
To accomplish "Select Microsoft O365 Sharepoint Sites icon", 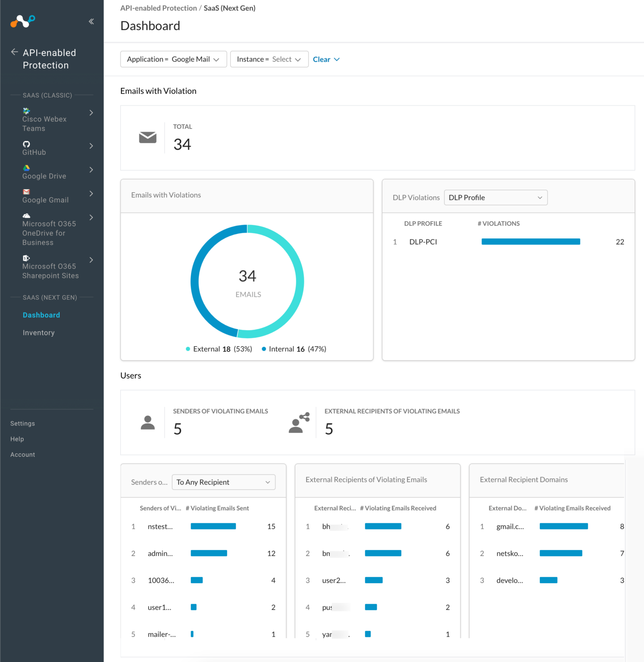I will click(x=26, y=258).
